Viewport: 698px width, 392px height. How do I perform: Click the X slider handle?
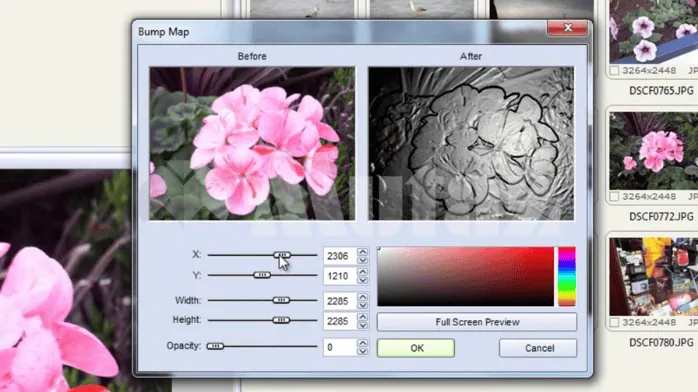coord(282,255)
